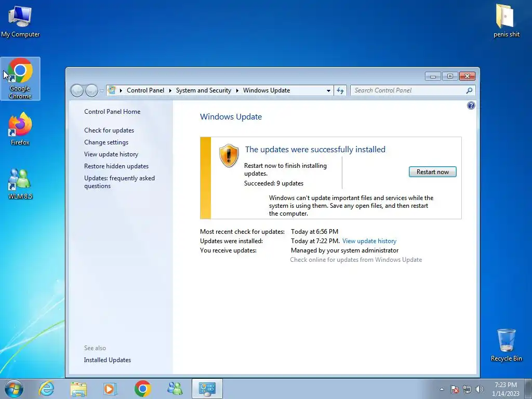Click 'Today at 6:56 PM' value
532x399 pixels.
coord(314,232)
